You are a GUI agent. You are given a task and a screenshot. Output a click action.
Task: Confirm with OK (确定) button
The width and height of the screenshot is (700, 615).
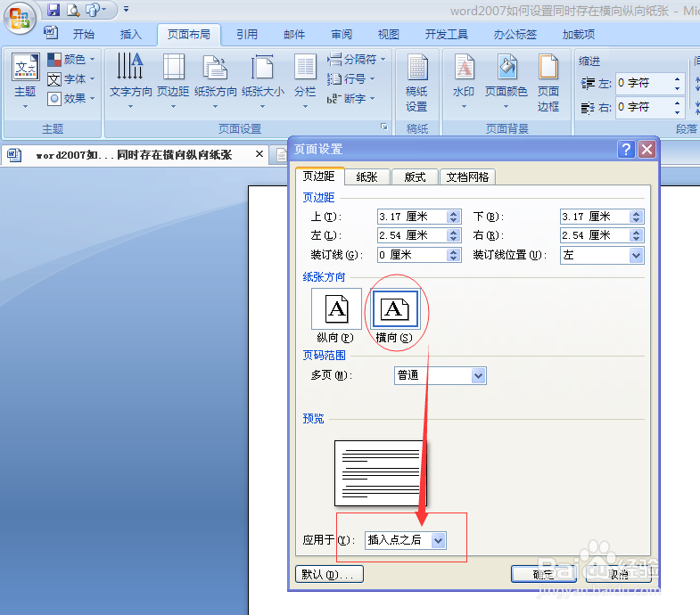(x=544, y=574)
